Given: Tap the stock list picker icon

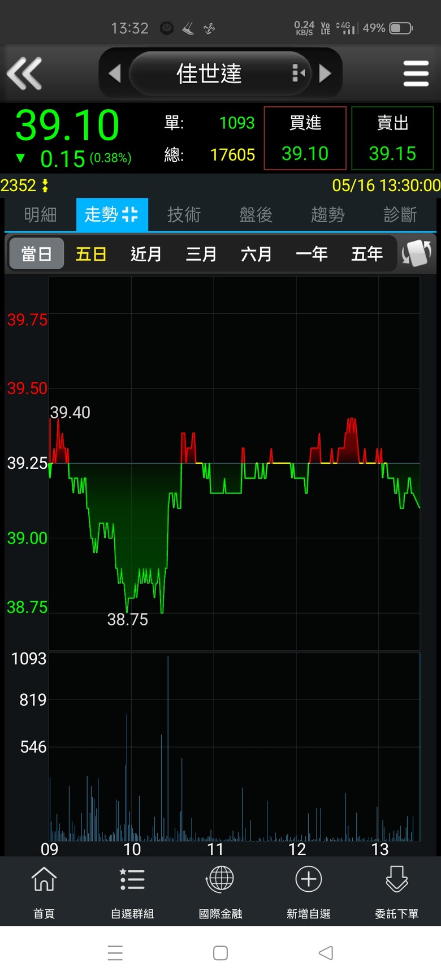Looking at the screenshot, I should (x=298, y=74).
